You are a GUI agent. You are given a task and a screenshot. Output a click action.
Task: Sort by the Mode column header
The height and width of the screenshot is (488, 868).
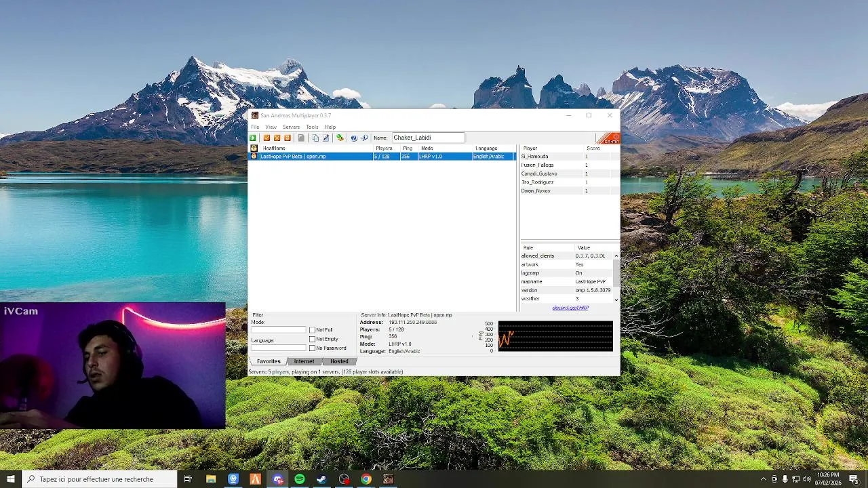coord(446,148)
